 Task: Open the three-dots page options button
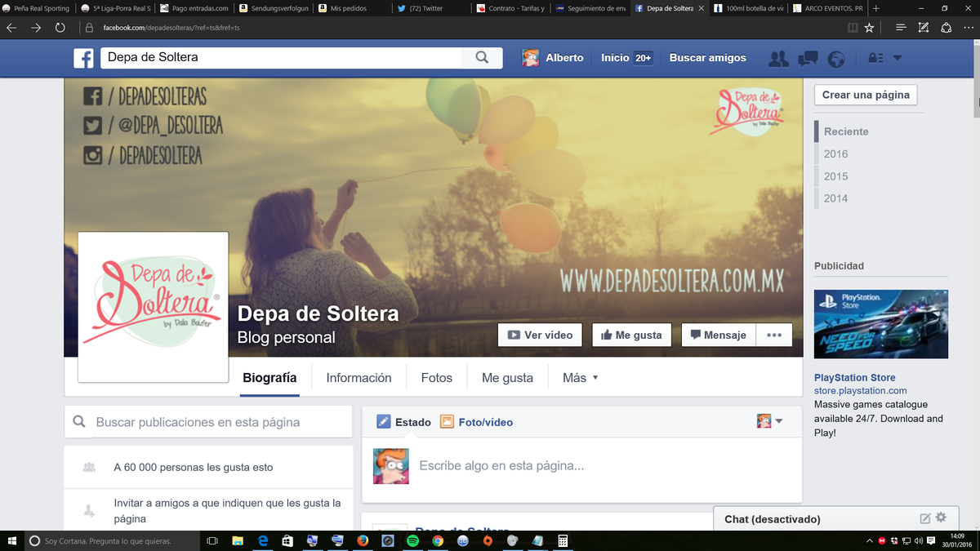click(774, 335)
